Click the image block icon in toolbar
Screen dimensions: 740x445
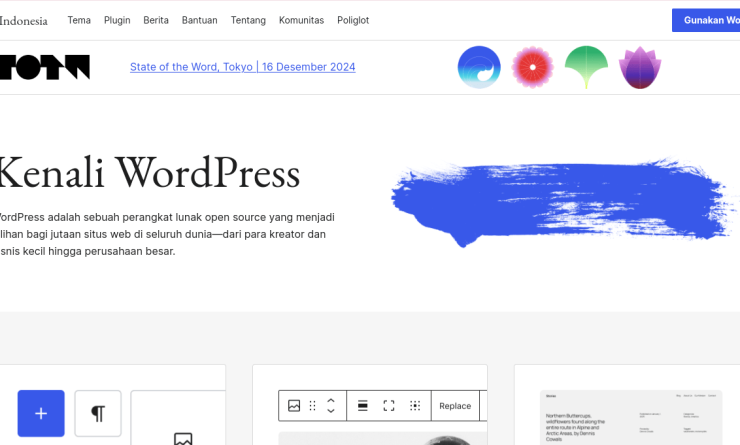pos(294,406)
